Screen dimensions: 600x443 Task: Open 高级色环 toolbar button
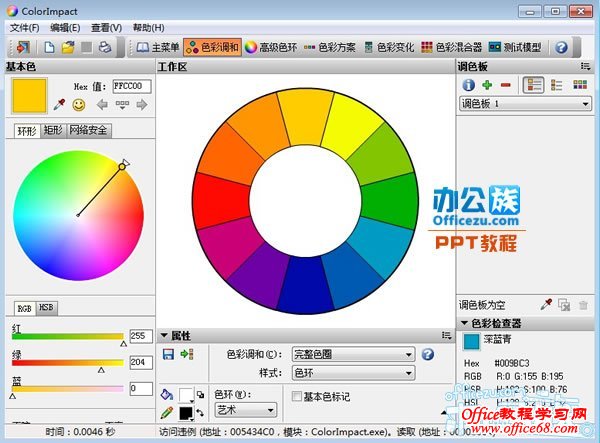[271, 47]
